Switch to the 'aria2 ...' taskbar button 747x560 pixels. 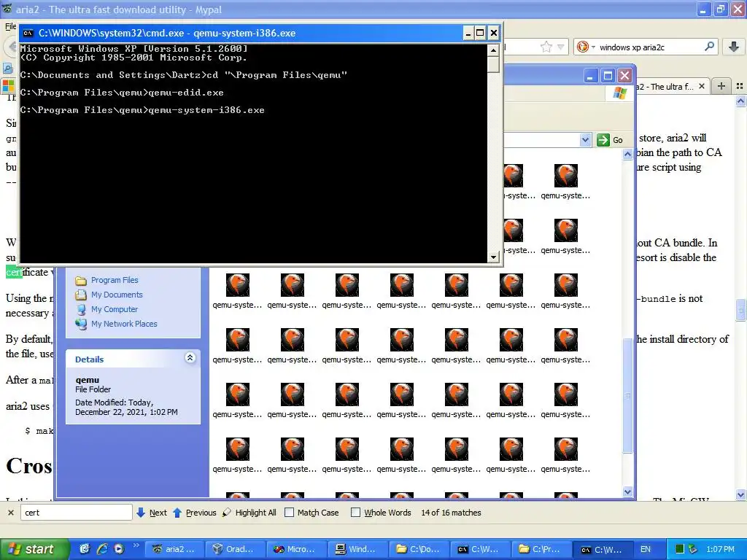pyautogui.click(x=174, y=549)
